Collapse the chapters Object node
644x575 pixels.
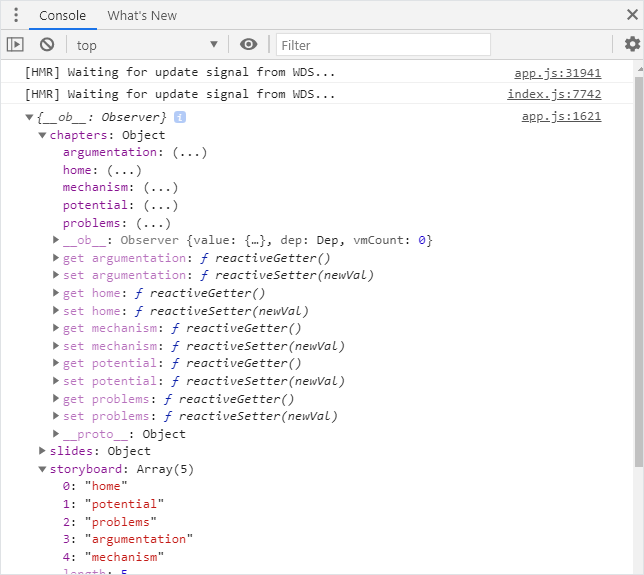pyautogui.click(x=43, y=135)
